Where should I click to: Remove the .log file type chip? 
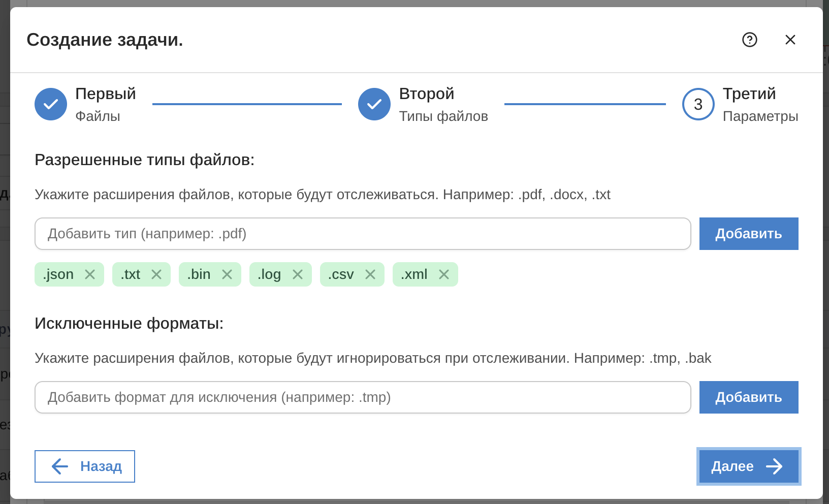[299, 274]
